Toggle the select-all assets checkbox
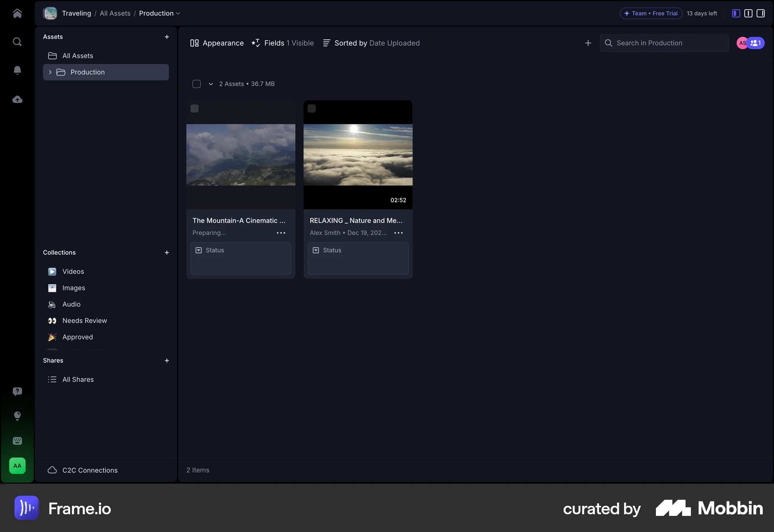774x532 pixels. [x=197, y=84]
